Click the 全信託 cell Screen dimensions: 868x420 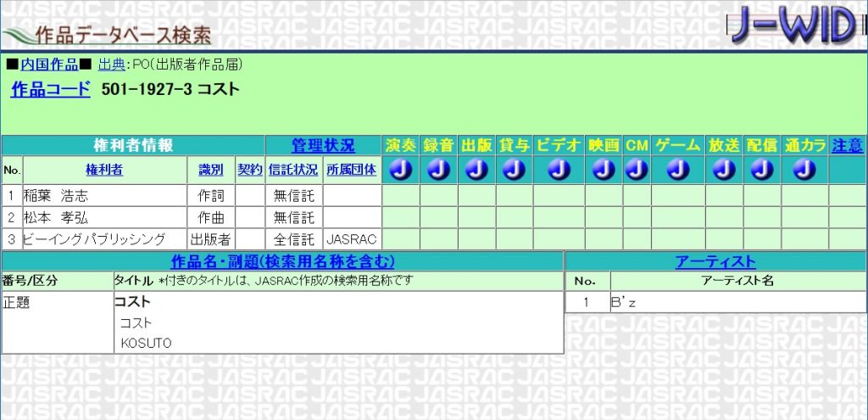click(293, 239)
